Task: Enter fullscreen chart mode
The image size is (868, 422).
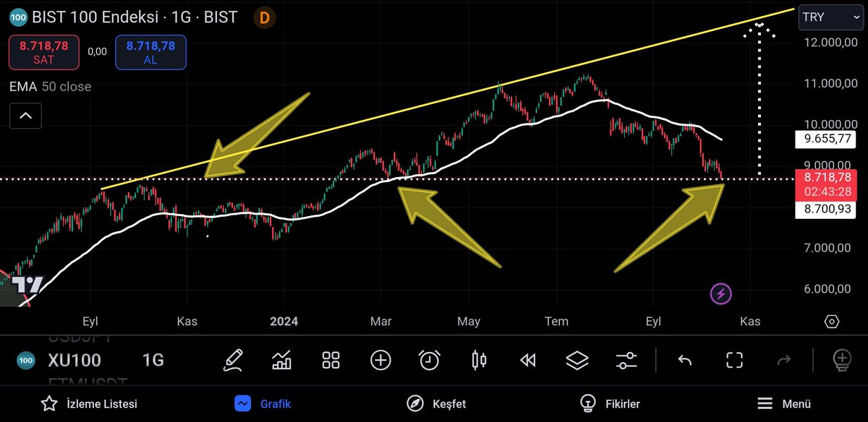Action: [x=734, y=360]
